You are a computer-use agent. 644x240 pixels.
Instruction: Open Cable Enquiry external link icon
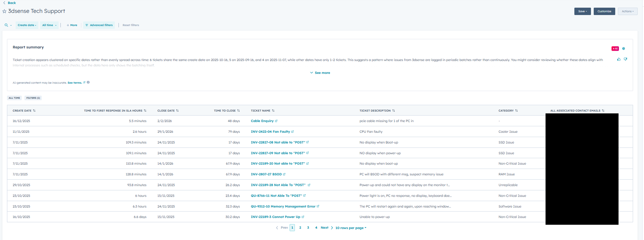276,121
